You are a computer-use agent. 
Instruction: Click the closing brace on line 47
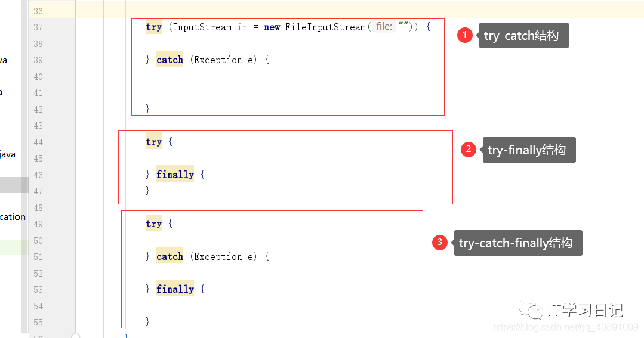click(x=148, y=190)
